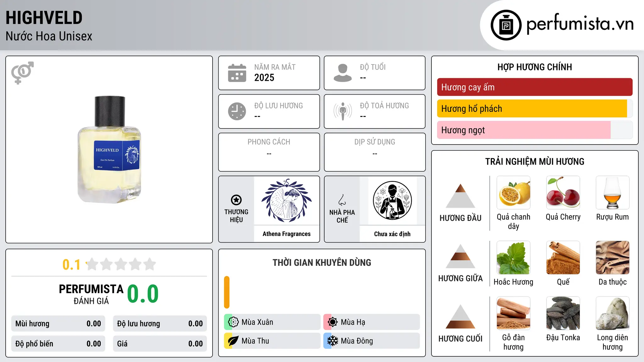Viewport: 644px width, 362px height.
Task: Click the HIGHVELD title heading
Action: tap(44, 18)
